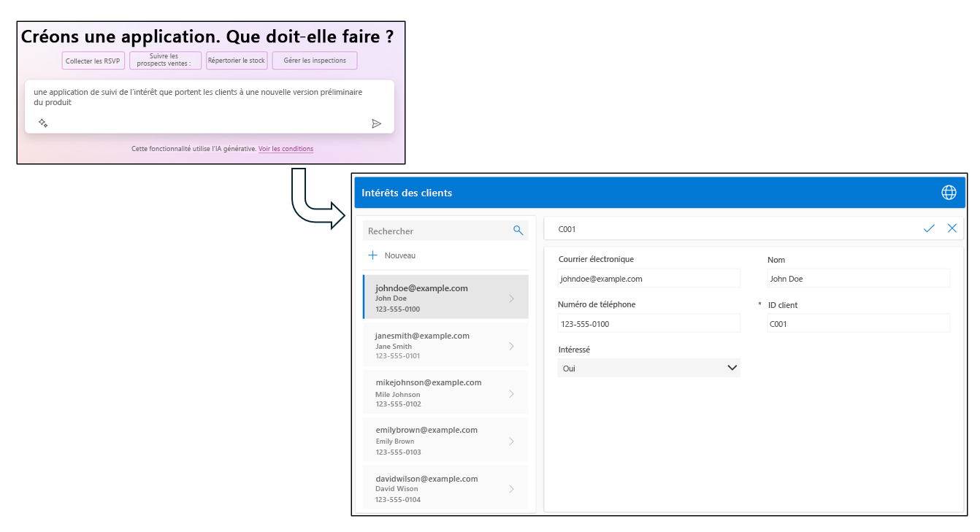Cancel editing with the X icon
Screen dimensions: 980x532
point(952,228)
